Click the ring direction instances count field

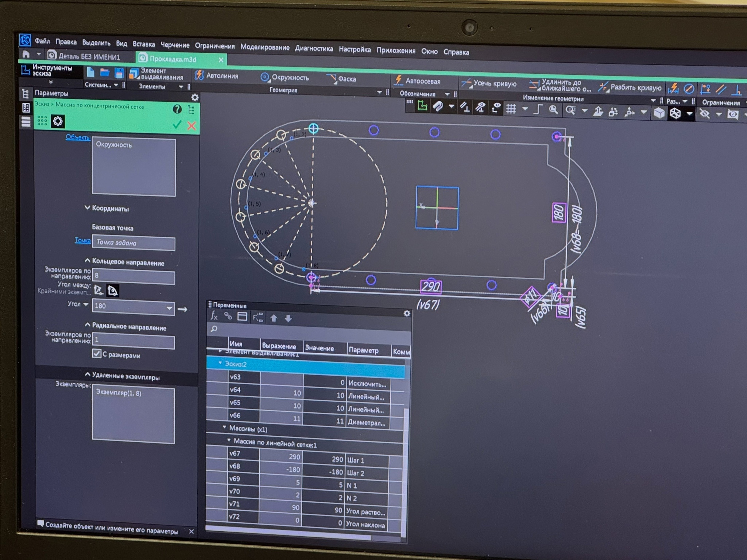pos(133,277)
